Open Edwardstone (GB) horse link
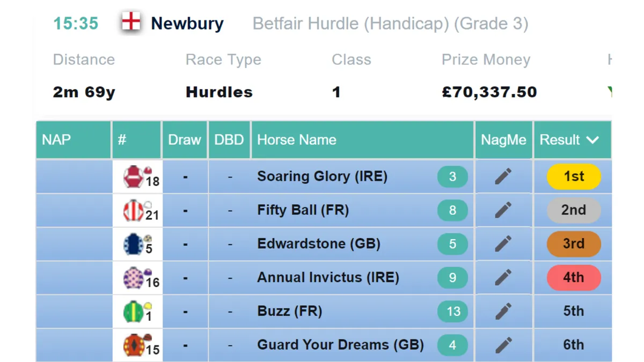 pos(319,244)
